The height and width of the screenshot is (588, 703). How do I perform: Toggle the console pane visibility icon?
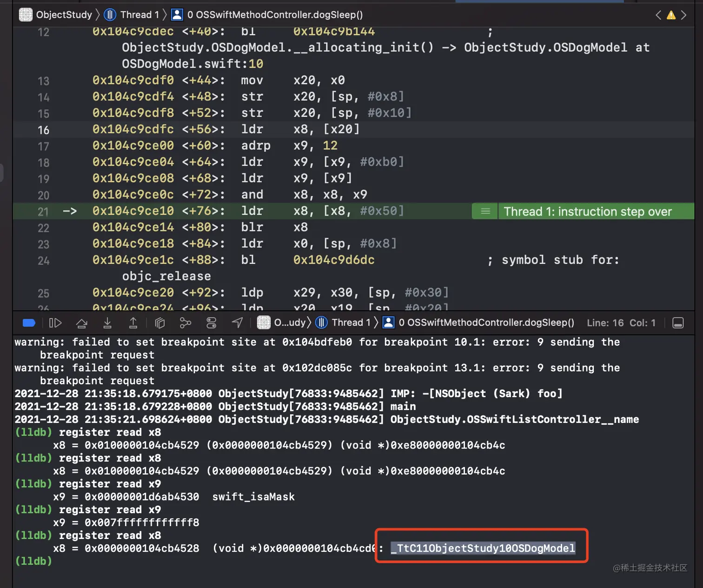click(678, 323)
